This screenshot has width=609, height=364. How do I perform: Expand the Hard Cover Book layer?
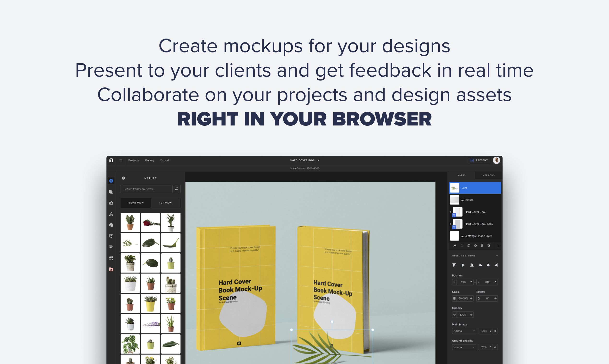[451, 212]
